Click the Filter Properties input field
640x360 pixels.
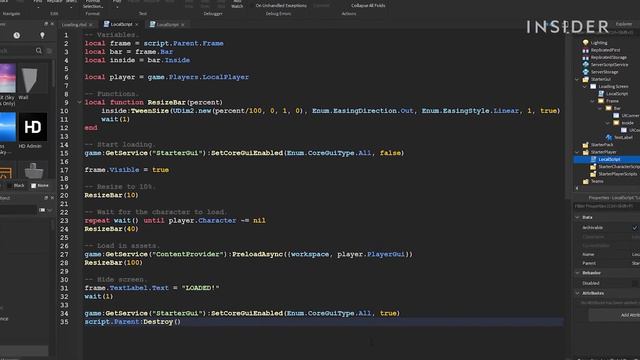tap(607, 206)
